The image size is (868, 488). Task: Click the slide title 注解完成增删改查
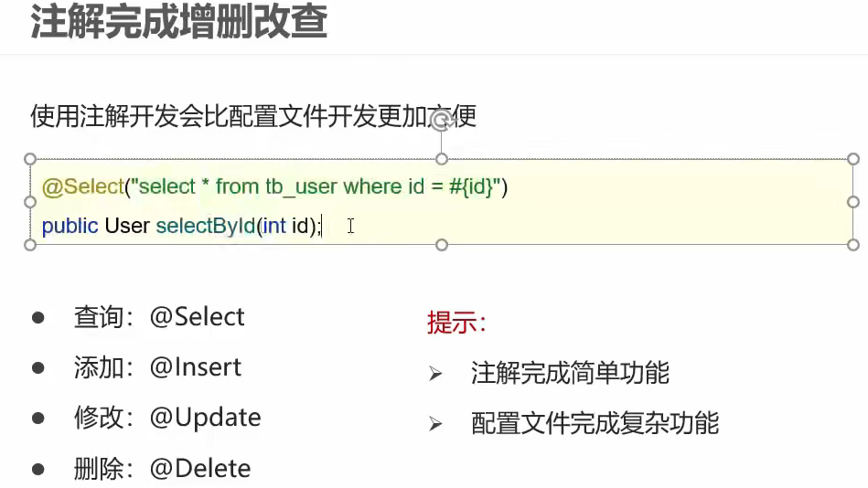click(x=178, y=22)
